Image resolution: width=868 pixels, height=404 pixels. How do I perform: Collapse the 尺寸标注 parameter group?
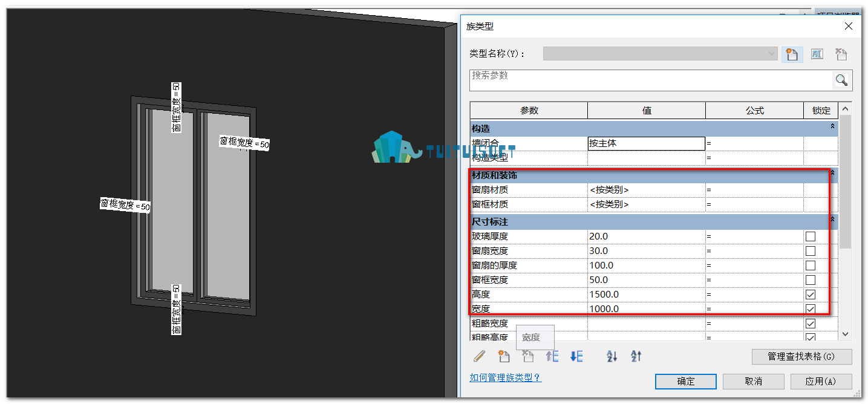833,220
